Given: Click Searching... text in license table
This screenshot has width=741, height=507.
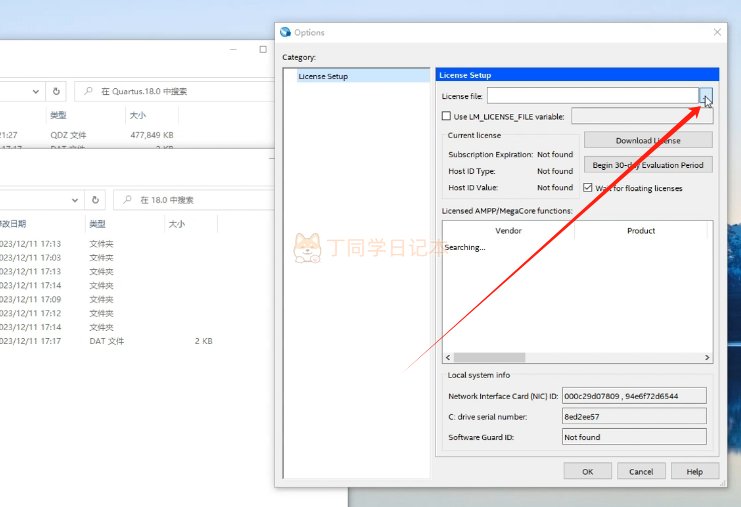Looking at the screenshot, I should [x=465, y=247].
